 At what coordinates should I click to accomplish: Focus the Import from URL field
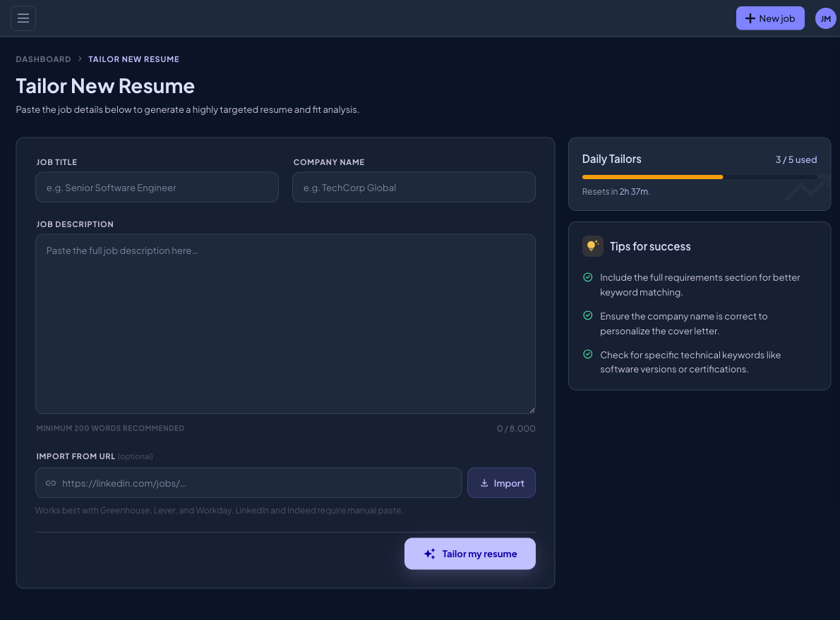(x=248, y=483)
